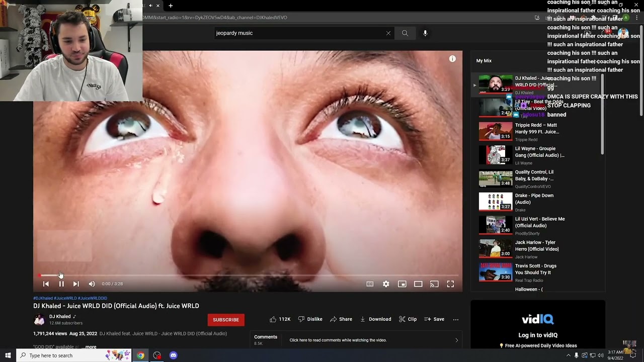Viewport: 644px width, 362px height.
Task: Download the video
Action: tap(375, 319)
